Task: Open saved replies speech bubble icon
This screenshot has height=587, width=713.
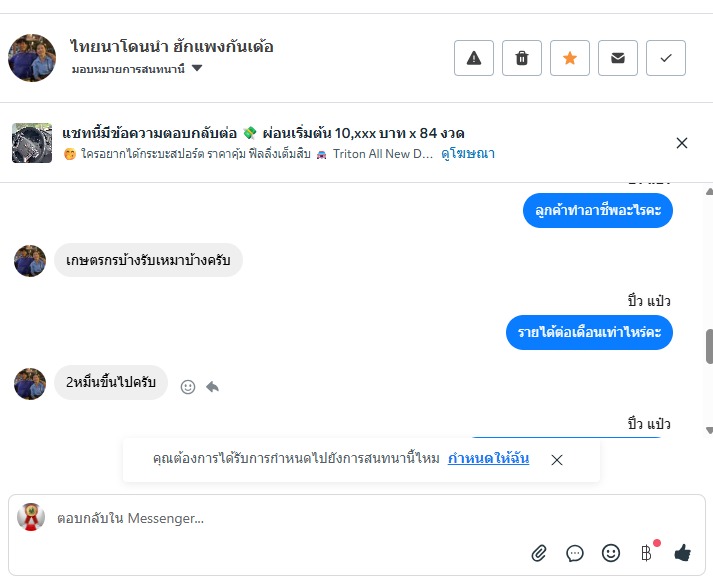Action: coord(575,553)
